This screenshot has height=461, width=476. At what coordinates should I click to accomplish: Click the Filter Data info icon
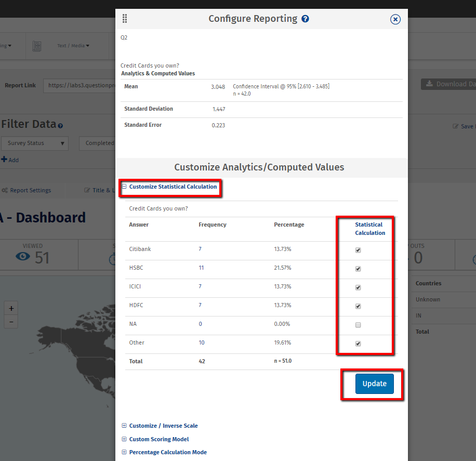point(60,126)
